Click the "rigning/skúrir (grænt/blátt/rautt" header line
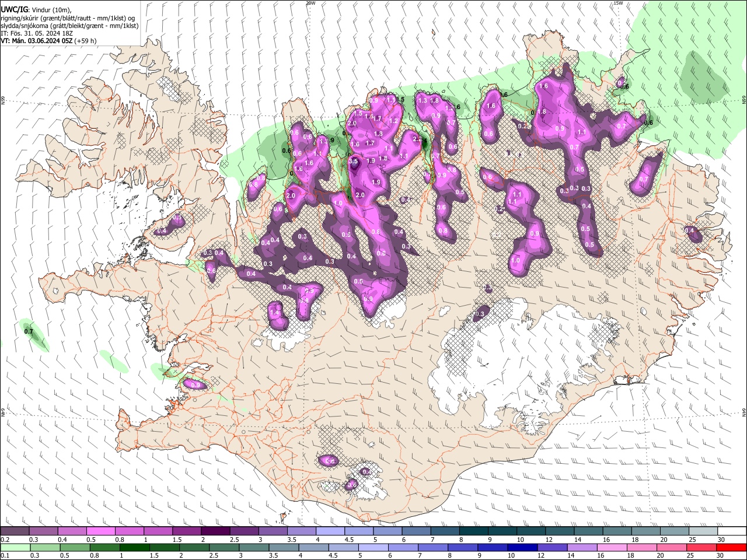 68,18
